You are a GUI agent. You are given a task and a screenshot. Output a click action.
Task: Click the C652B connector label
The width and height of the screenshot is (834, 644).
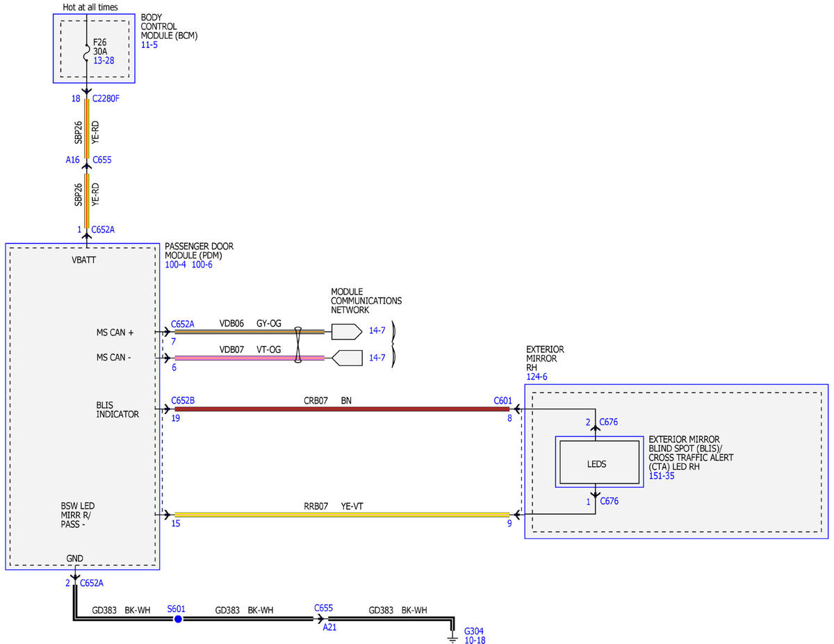(x=183, y=400)
